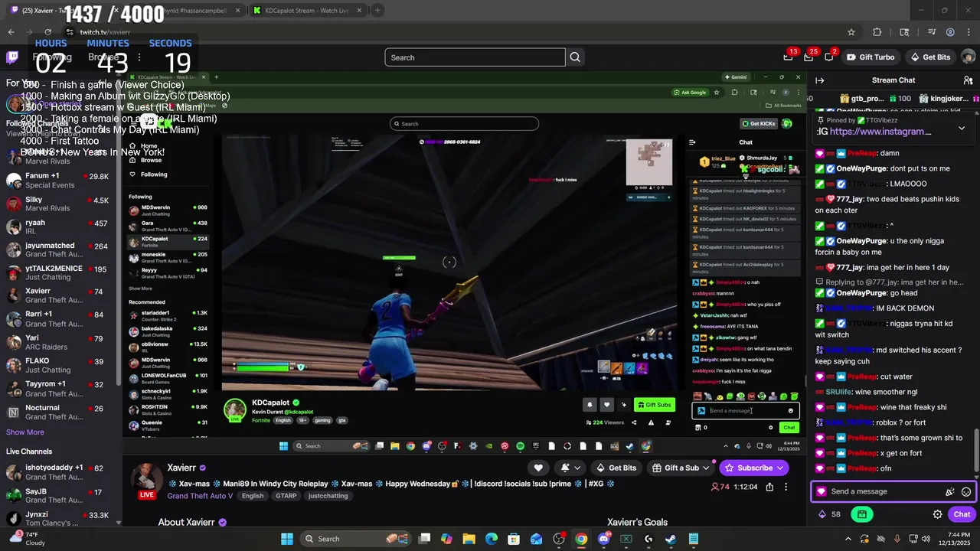The image size is (980, 551).
Task: Open notifications inbox with 25 badge
Action: [808, 57]
